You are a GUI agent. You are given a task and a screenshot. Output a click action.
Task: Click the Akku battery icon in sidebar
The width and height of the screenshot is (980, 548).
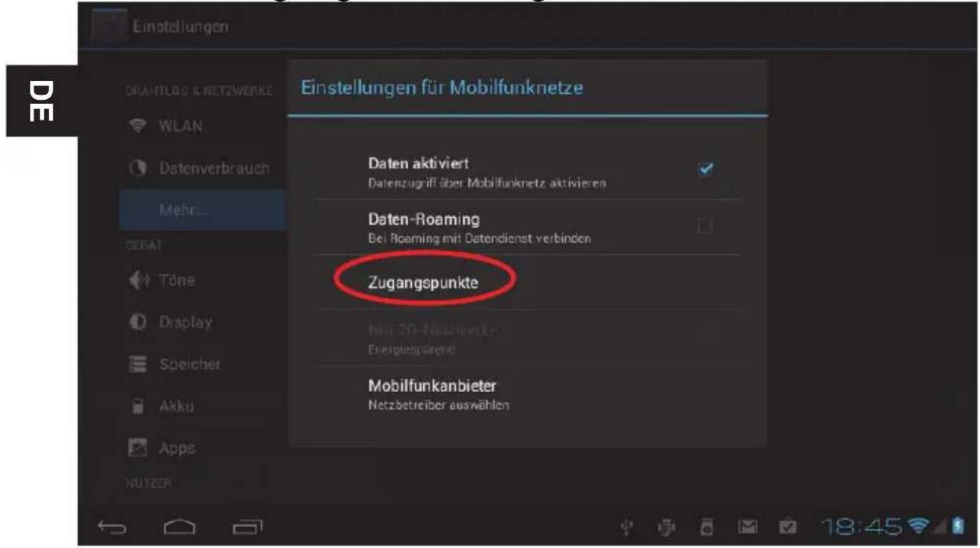pos(138,407)
